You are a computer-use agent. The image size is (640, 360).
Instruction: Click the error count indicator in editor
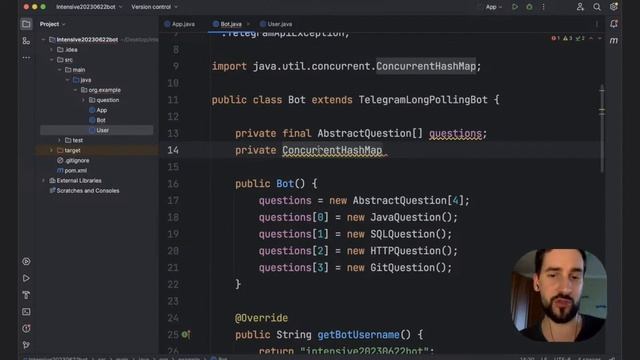point(556,38)
